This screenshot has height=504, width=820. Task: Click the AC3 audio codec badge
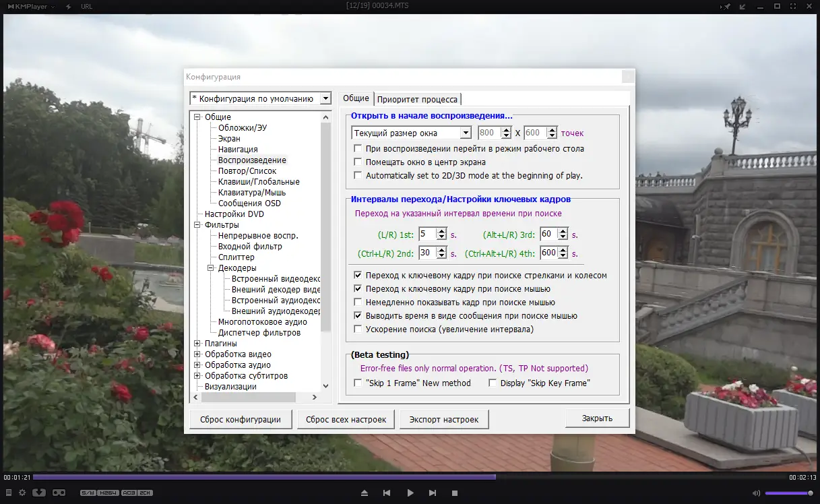pyautogui.click(x=129, y=493)
